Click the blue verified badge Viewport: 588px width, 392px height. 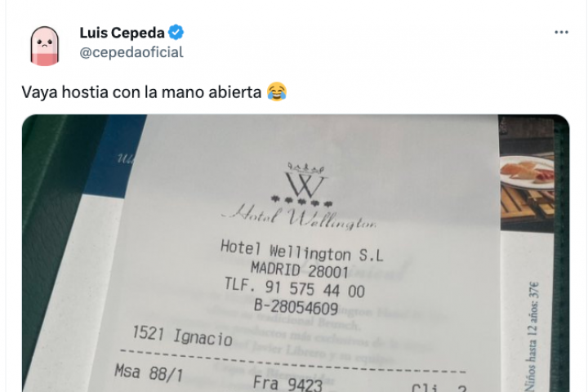(x=176, y=33)
